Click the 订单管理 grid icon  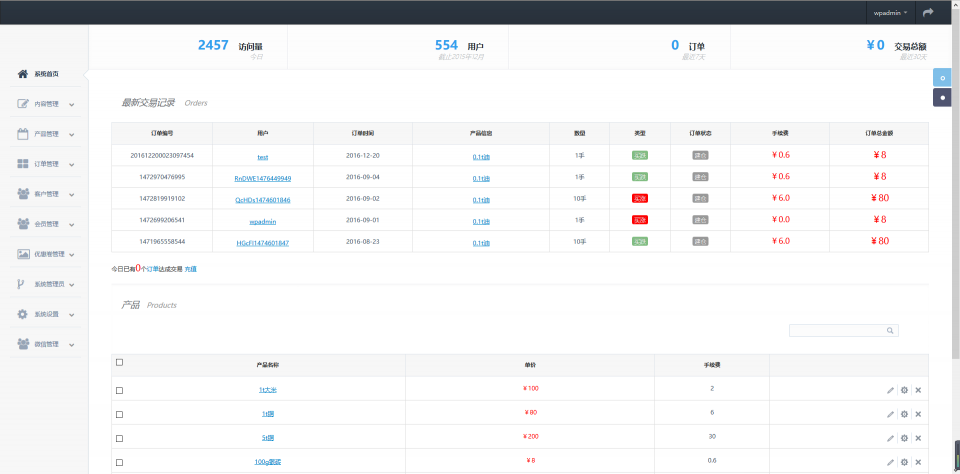tap(23, 164)
